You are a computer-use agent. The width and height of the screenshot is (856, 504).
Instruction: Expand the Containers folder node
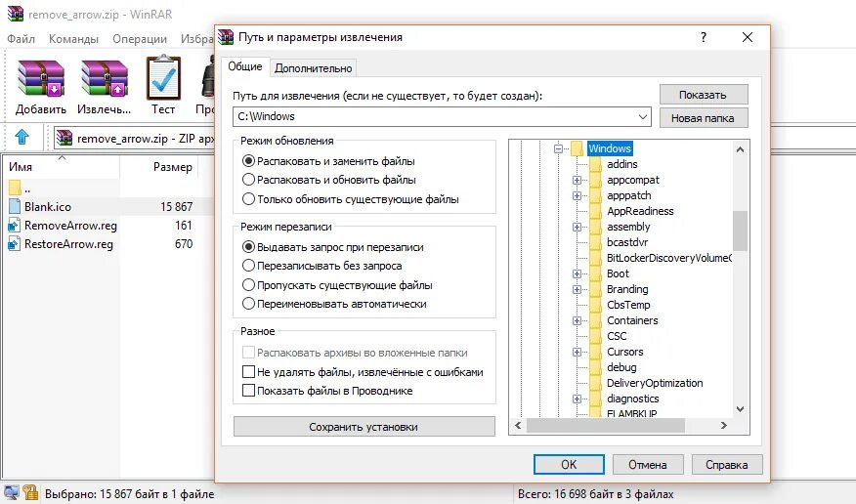pyautogui.click(x=577, y=320)
